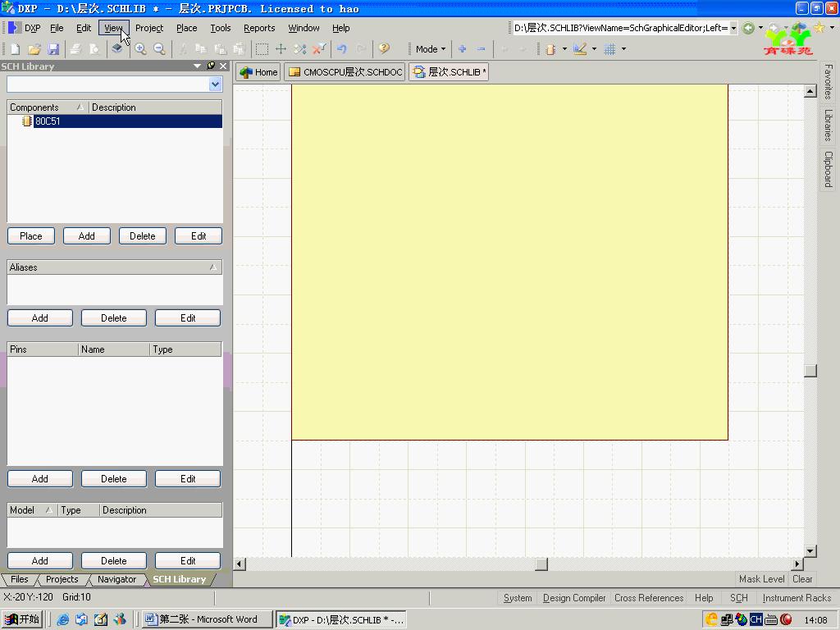Click the layers-stack icon left of Zoom In

coord(116,49)
